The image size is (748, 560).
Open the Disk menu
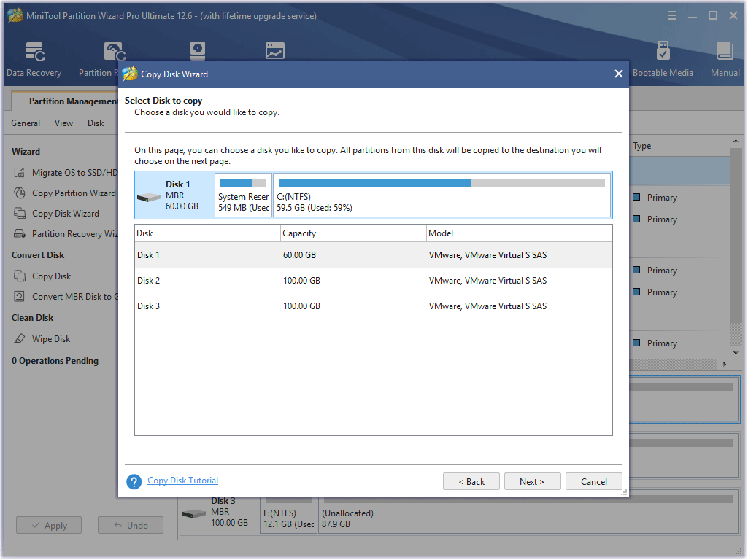(96, 123)
